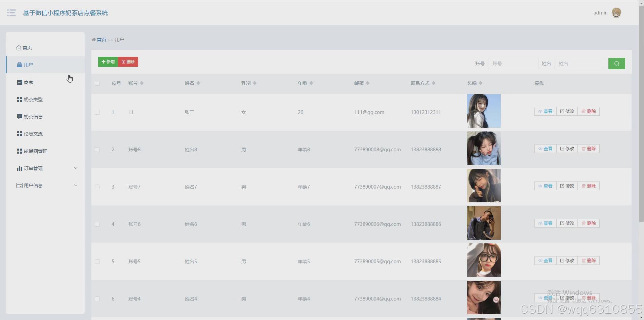Viewport: 644px width, 320px height.
Task: Open avatar thumbnail of user 张三
Action: [x=484, y=111]
